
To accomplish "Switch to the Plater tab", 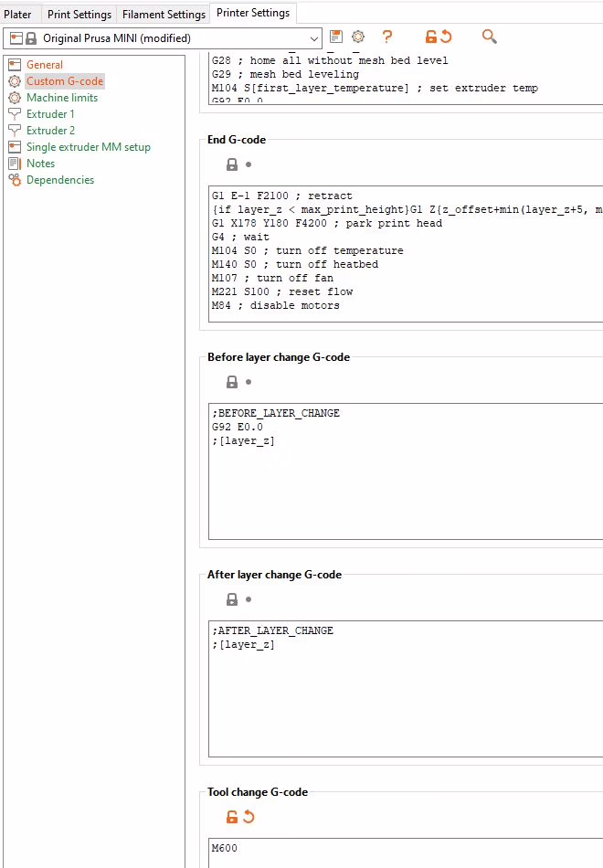I will (17, 14).
